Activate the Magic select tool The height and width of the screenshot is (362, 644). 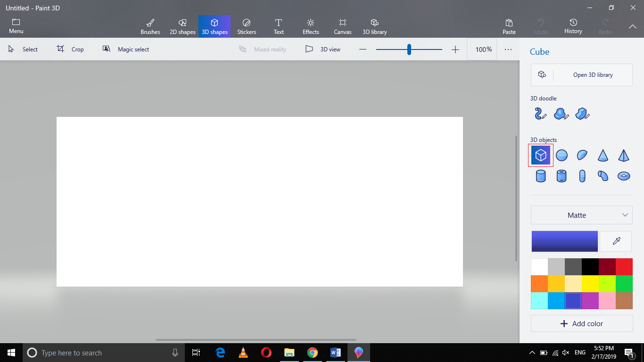(125, 49)
